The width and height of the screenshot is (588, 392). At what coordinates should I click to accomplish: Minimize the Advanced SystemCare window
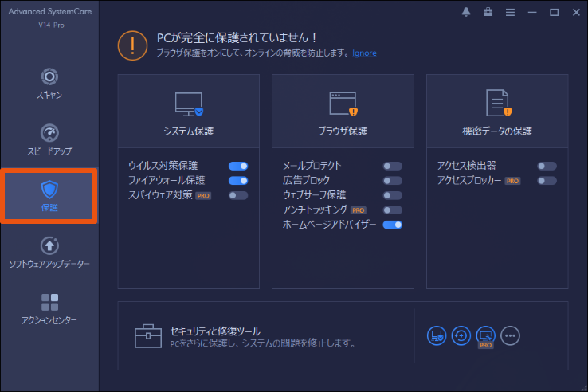tap(532, 13)
